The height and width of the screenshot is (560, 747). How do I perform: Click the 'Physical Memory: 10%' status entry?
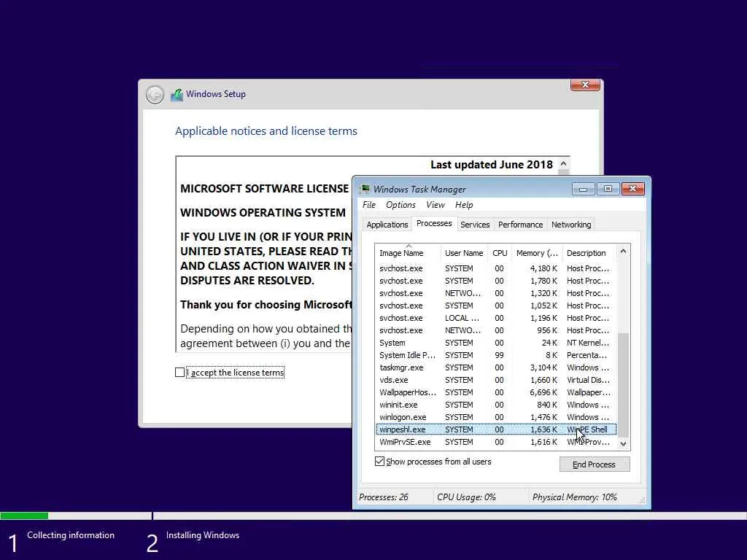tap(575, 497)
